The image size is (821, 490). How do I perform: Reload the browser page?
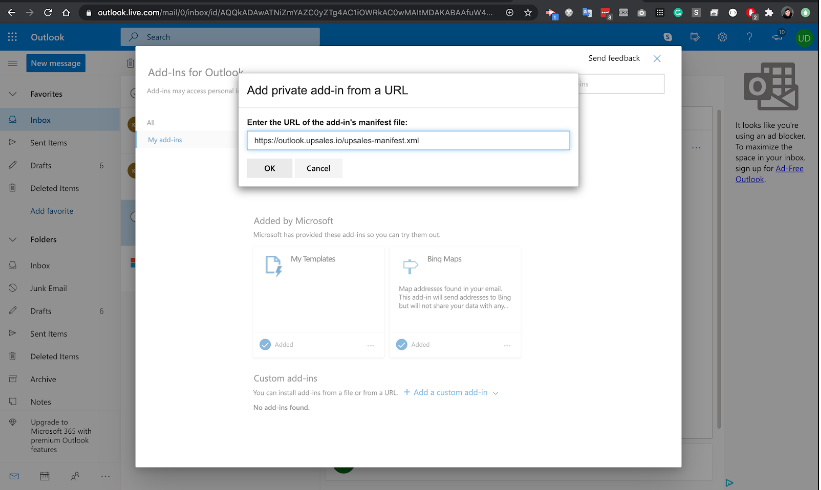point(48,12)
